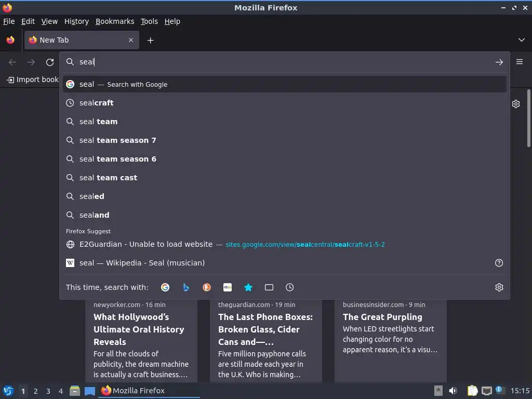Open volume control in system tray
532x399 pixels.
(453, 391)
